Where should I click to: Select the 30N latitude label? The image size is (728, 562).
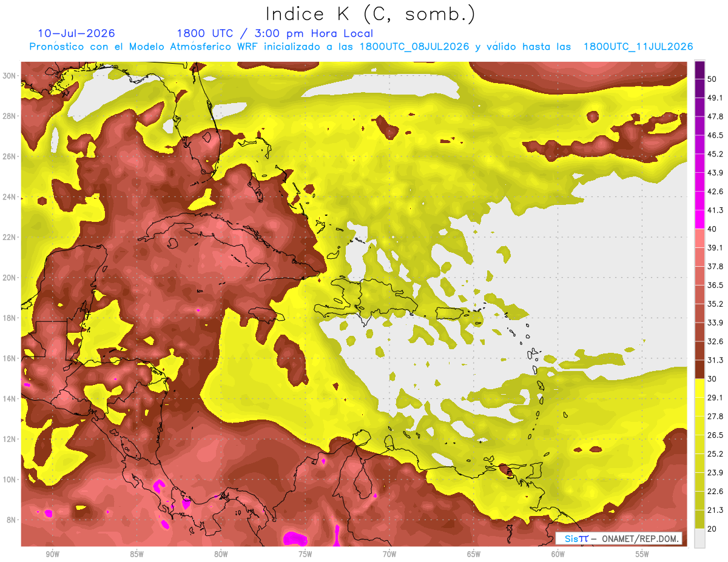[x=10, y=75]
